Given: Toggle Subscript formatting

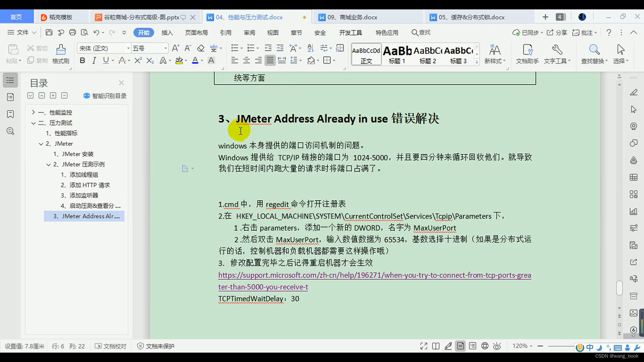Looking at the screenshot, I should 150,60.
